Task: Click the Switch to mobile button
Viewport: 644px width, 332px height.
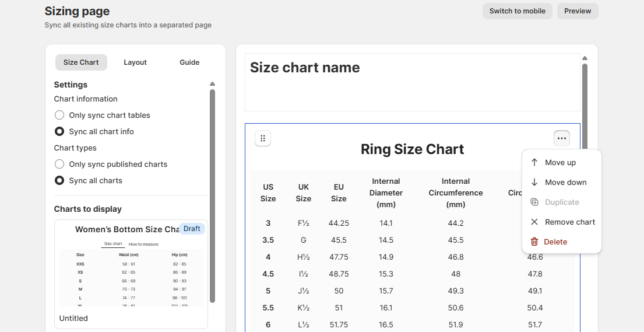Action: coord(517,11)
